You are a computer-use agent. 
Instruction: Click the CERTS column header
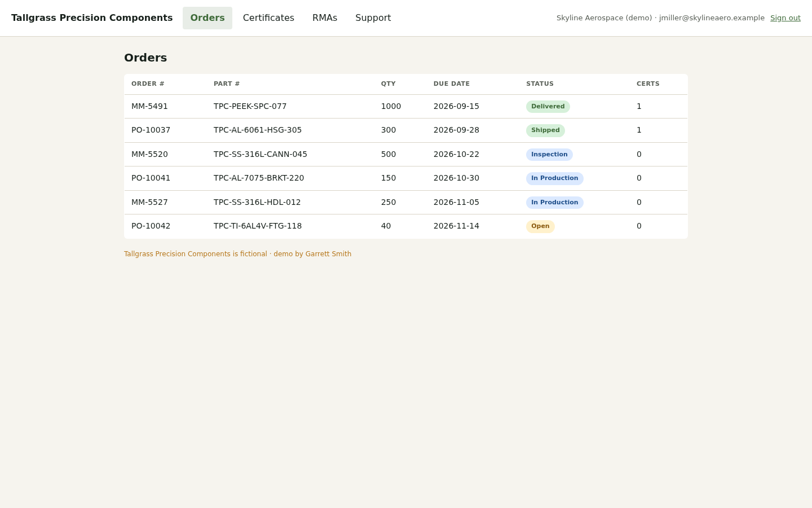(x=648, y=84)
